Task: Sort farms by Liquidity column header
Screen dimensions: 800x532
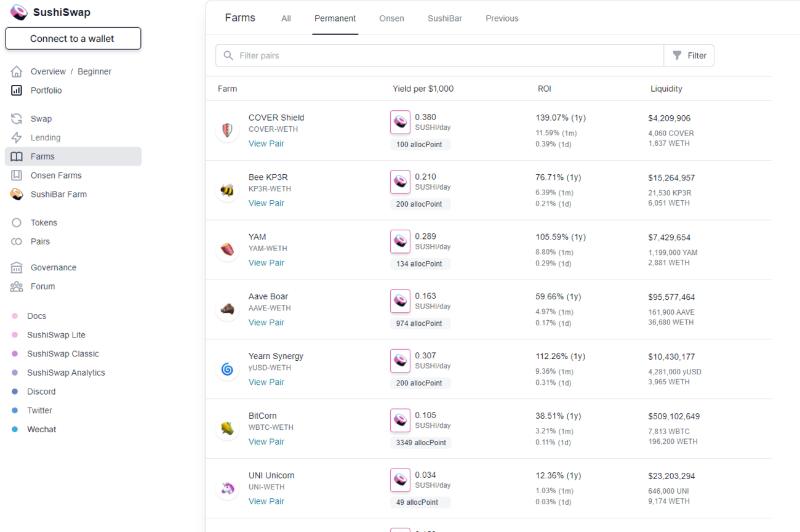Action: coord(666,89)
